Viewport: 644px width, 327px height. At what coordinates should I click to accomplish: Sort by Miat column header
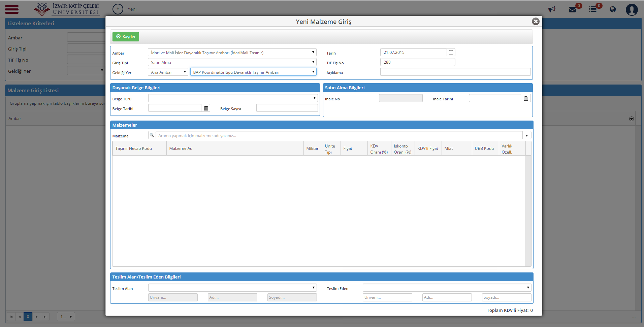[457, 149]
